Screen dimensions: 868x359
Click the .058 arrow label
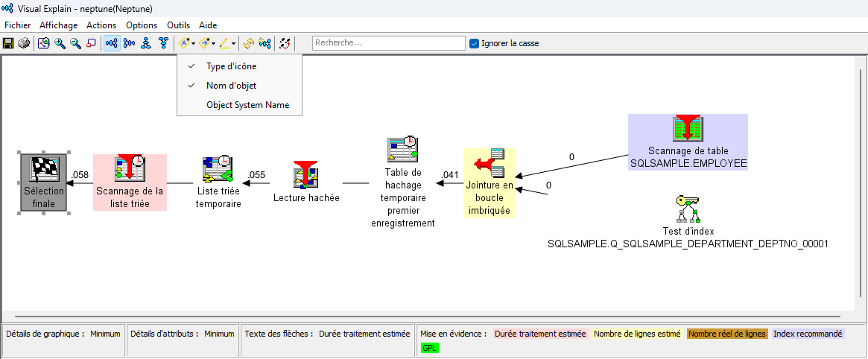pos(80,175)
